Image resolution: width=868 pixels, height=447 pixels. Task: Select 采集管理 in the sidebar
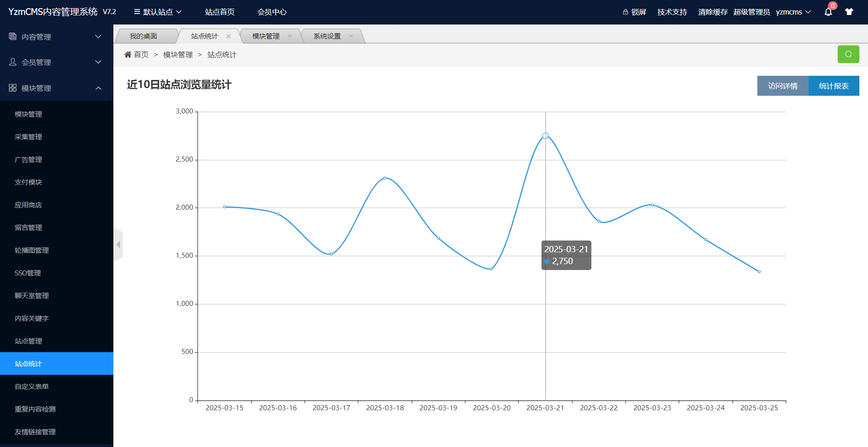click(x=28, y=137)
